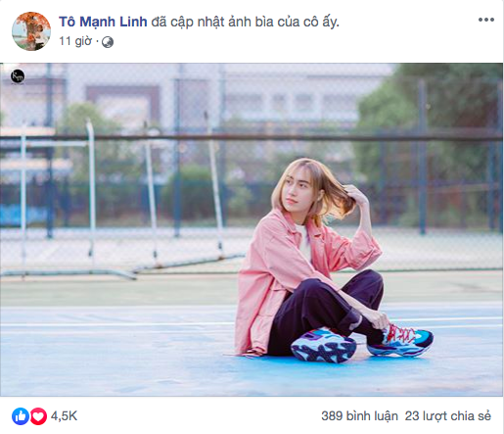Click the text đã cập nhật ảnh bìa
This screenshot has width=504, height=434.
pyautogui.click(x=209, y=22)
